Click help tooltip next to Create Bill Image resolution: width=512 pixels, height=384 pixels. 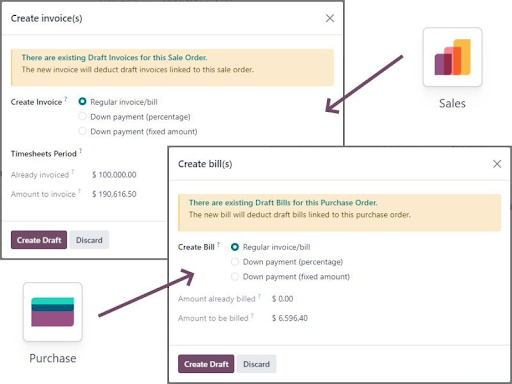coord(218,244)
